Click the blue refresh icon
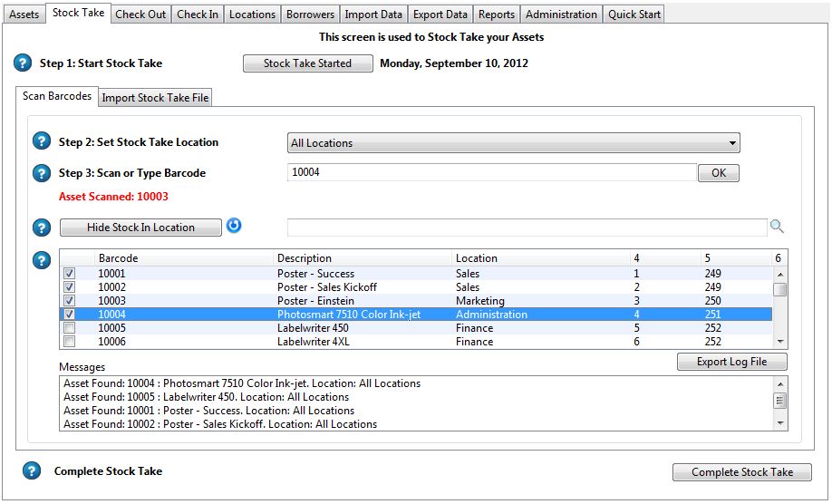832x504 pixels. (x=234, y=227)
